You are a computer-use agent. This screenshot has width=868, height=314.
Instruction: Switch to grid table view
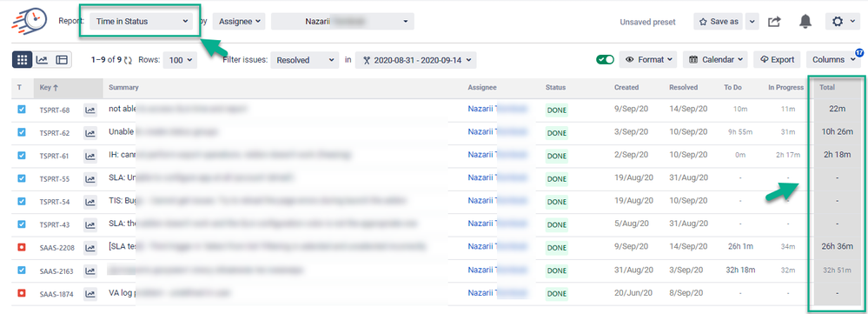tap(22, 60)
